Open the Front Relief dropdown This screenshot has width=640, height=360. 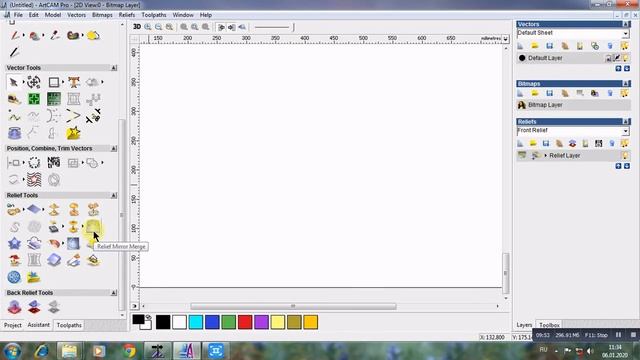[x=625, y=131]
